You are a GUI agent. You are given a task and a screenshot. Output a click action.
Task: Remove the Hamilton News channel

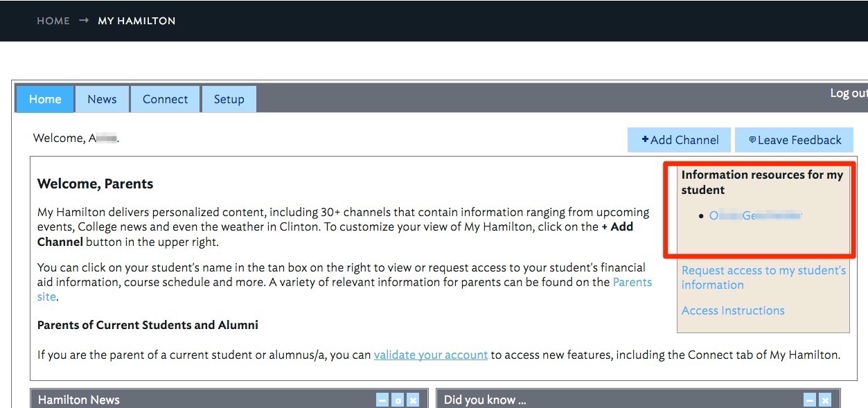413,400
